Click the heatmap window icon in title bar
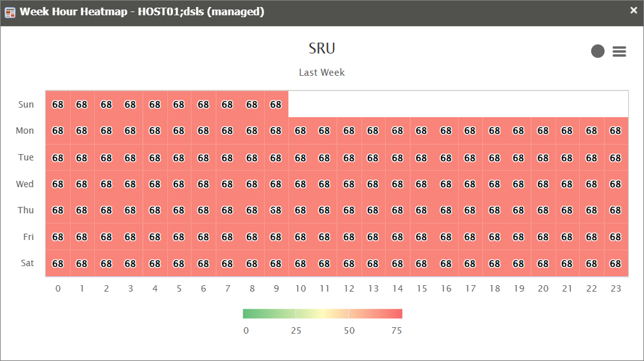Screen dimensions: 644x361 coord(10,12)
